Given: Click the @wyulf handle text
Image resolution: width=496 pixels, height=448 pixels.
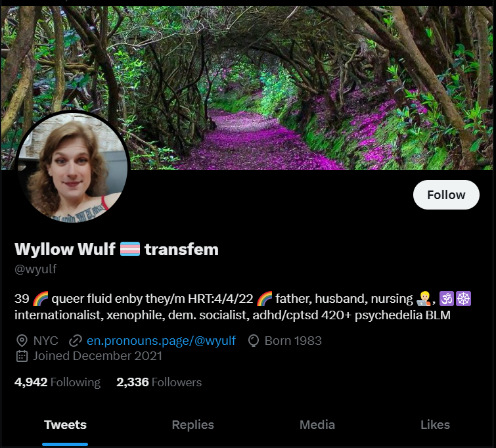Looking at the screenshot, I should [x=35, y=269].
